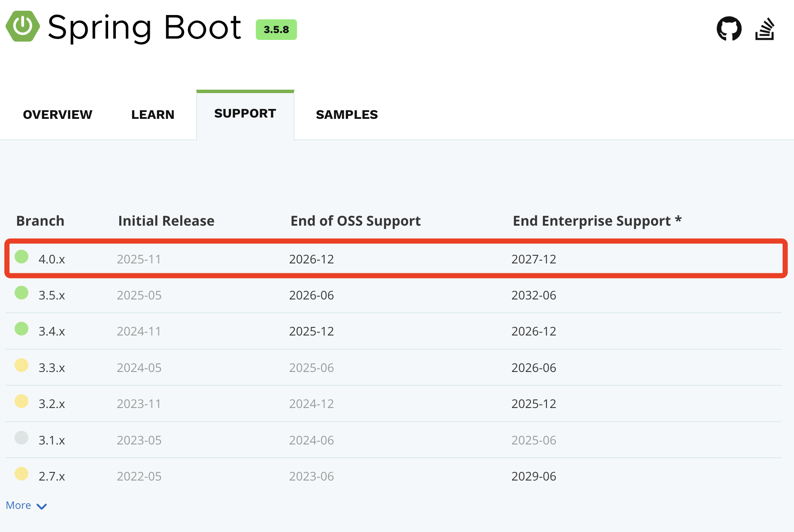Click the chevron next to More
This screenshot has height=532, width=794.
coord(42,506)
